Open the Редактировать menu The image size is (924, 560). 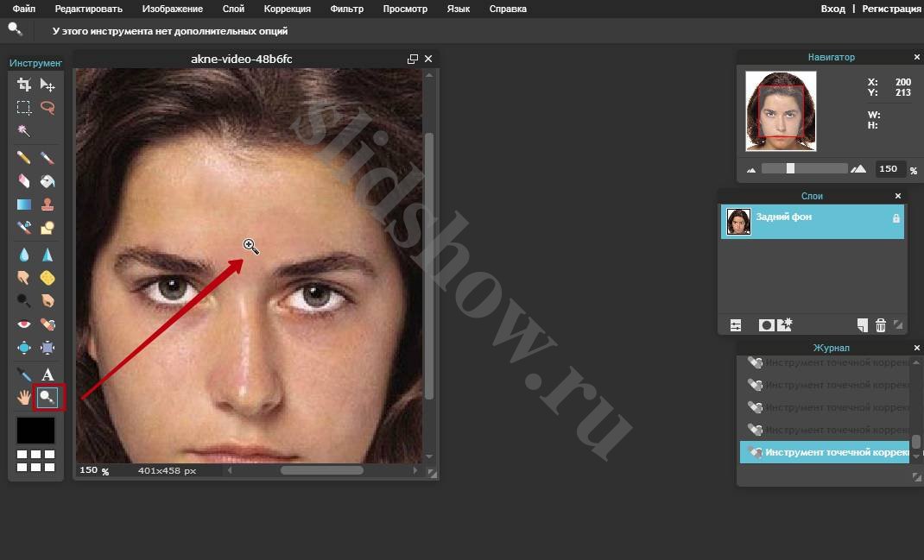[x=88, y=9]
